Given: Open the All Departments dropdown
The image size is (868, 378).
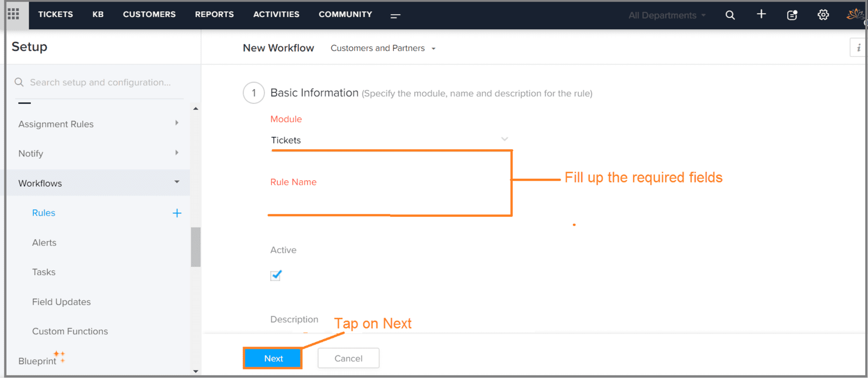Looking at the screenshot, I should (667, 15).
